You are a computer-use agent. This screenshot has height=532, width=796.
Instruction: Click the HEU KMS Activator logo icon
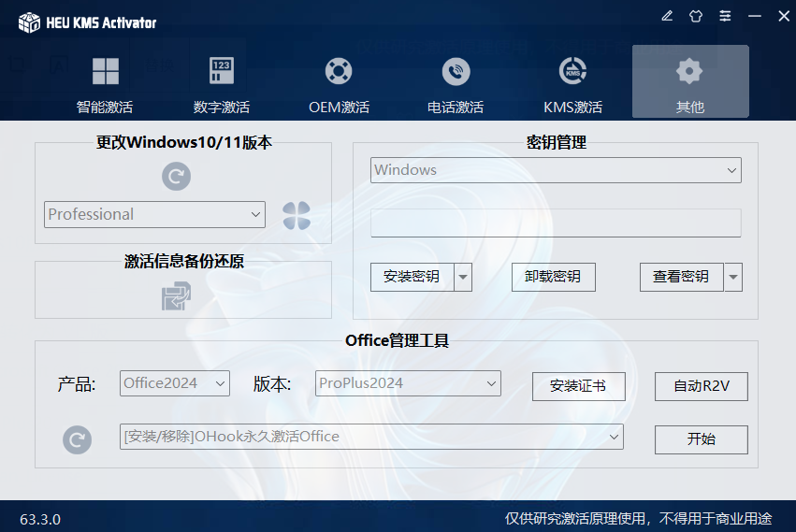click(30, 22)
